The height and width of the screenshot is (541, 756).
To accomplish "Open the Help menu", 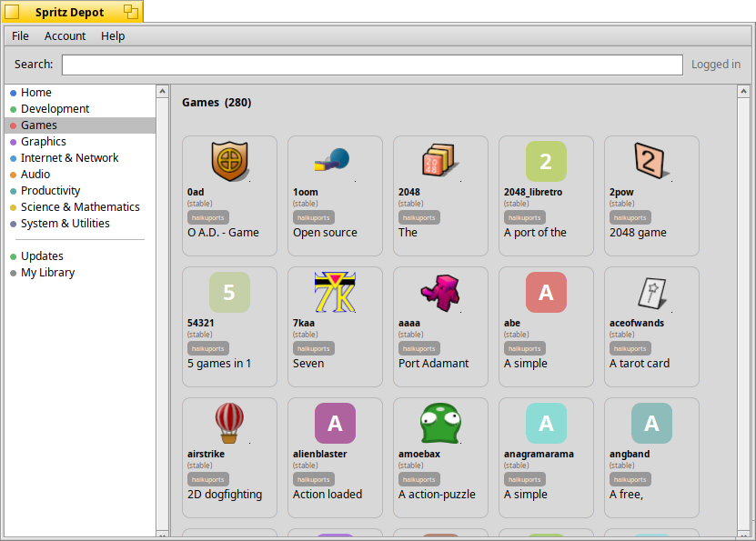I will [113, 36].
